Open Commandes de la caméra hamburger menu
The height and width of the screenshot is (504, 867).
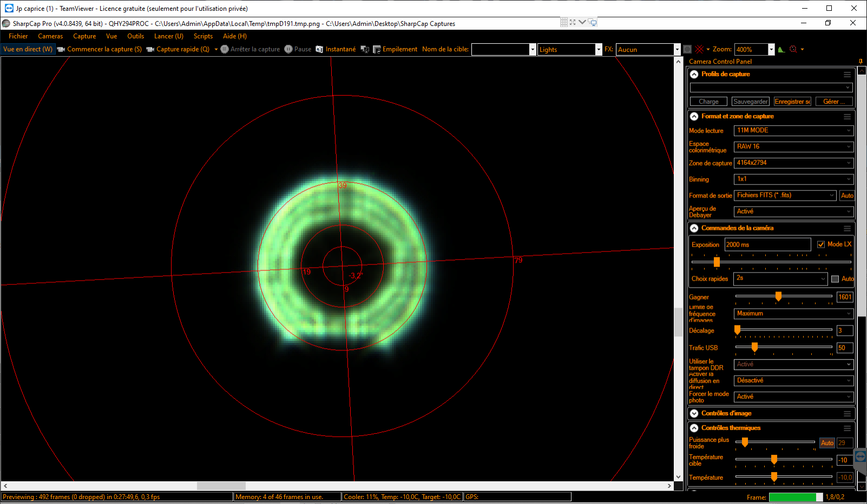click(x=848, y=229)
